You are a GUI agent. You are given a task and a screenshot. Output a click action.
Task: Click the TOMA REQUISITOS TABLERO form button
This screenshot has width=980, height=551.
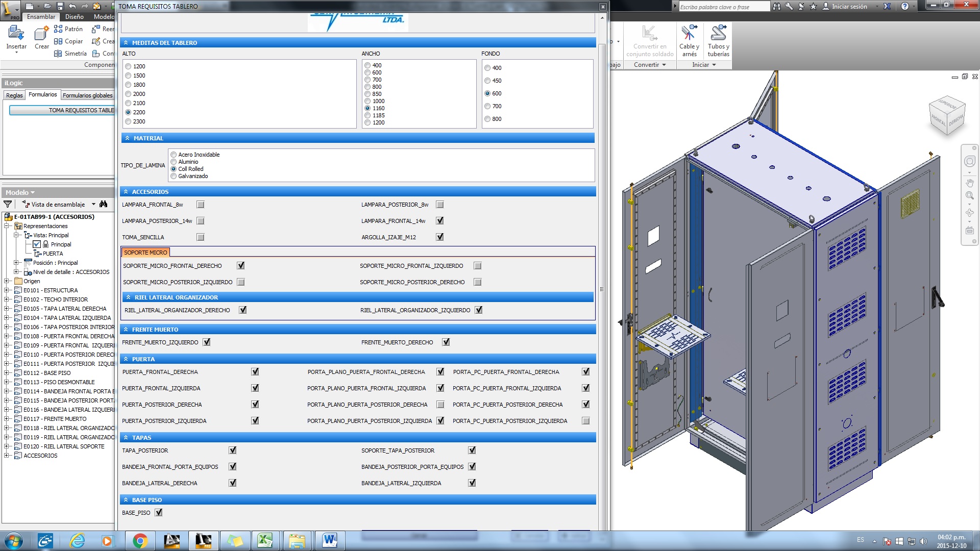tap(62, 110)
